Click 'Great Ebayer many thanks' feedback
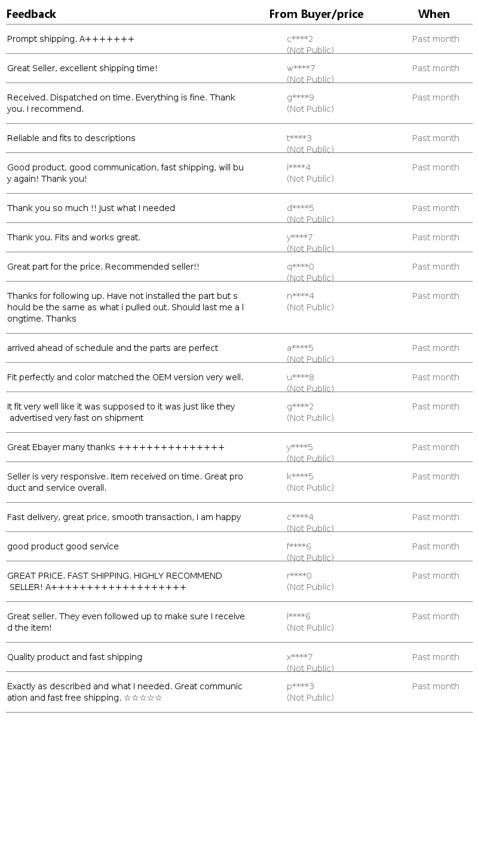478x868 pixels. tap(115, 447)
